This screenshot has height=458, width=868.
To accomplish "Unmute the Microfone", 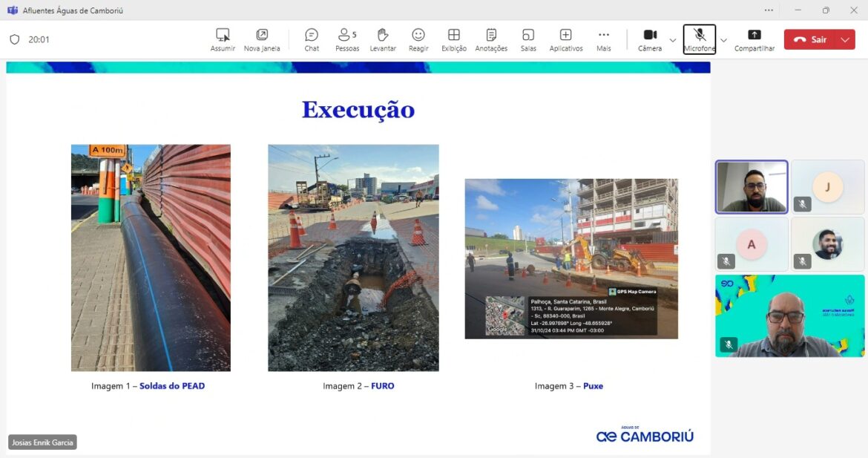I will [700, 39].
